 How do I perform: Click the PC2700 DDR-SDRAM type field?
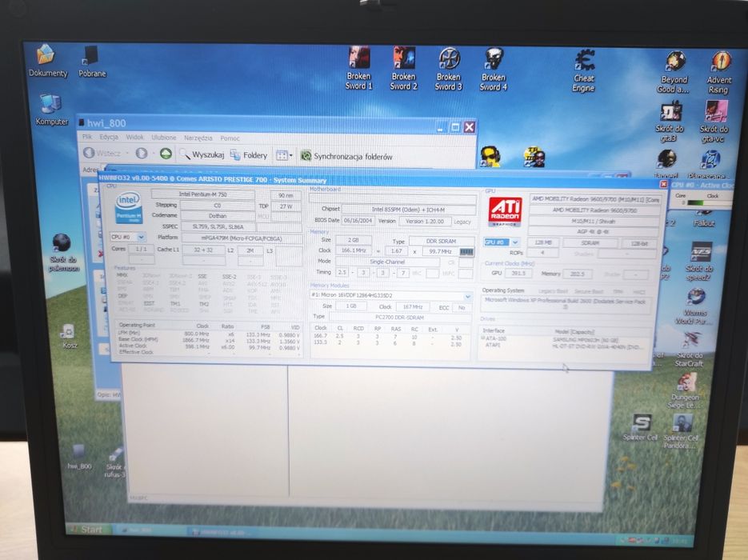pyautogui.click(x=399, y=318)
